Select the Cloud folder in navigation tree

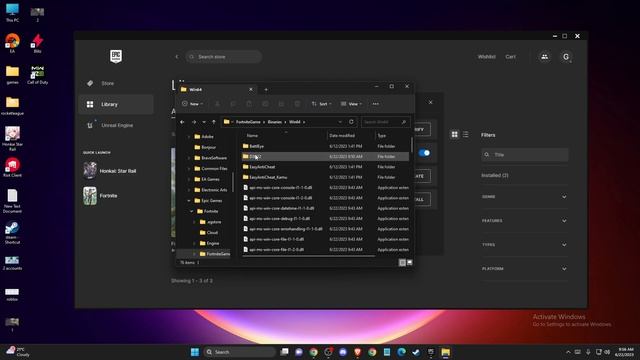pyautogui.click(x=212, y=233)
